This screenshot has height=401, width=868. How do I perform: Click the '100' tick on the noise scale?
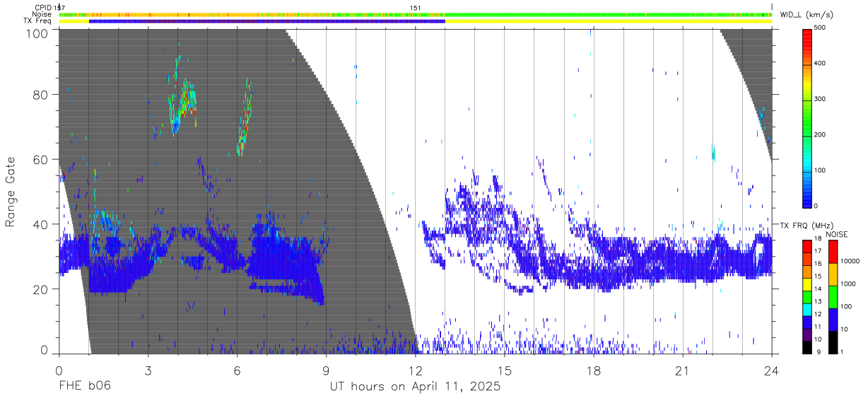847,307
